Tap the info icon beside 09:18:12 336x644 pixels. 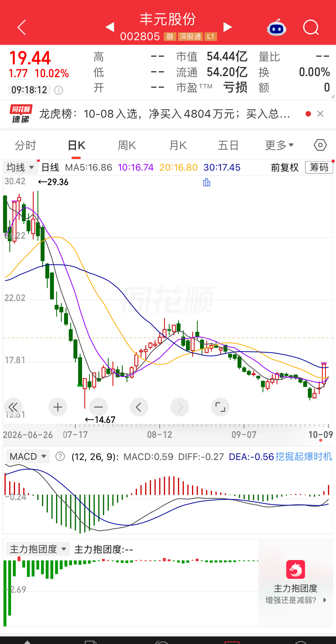[x=59, y=90]
